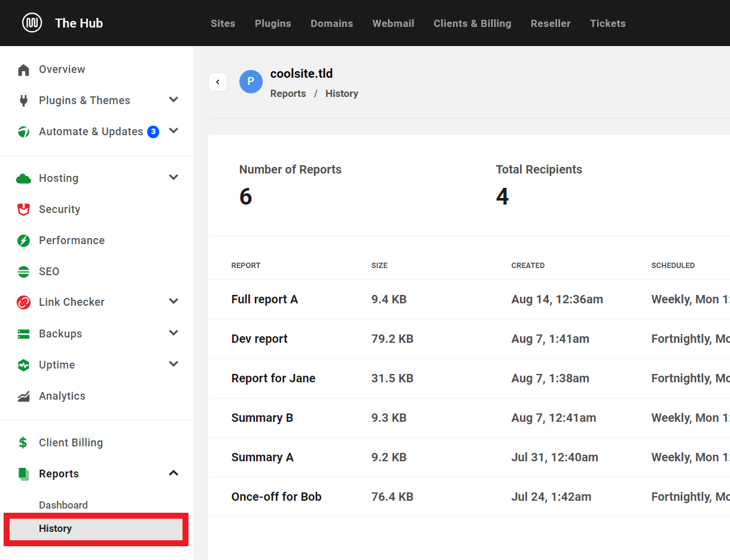Viewport: 730px width, 560px height.
Task: Click the Number of Reports value 6
Action: coord(246,196)
